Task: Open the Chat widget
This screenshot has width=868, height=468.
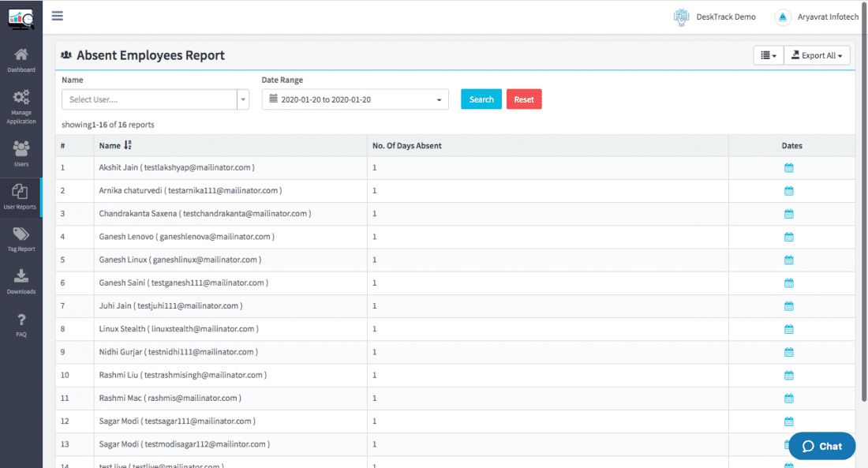Action: point(821,446)
